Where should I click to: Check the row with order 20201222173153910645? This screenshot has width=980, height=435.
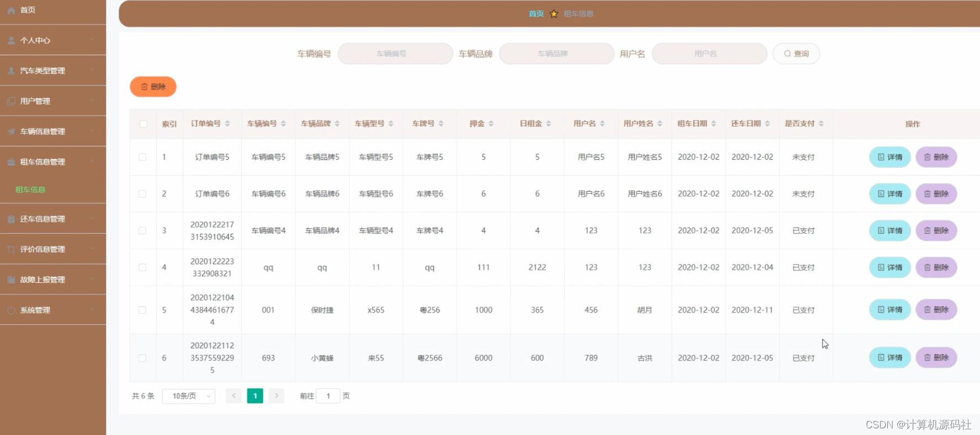[x=142, y=230]
